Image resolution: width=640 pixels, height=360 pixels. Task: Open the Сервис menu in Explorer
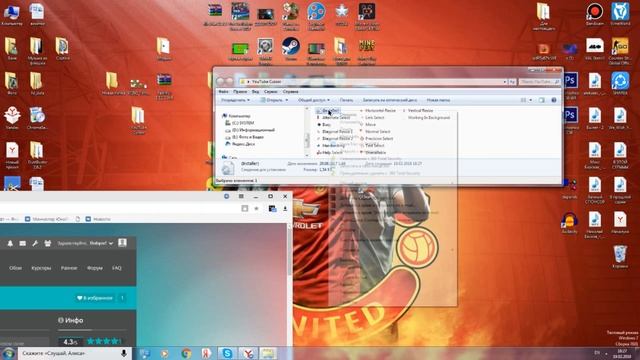[x=271, y=92]
